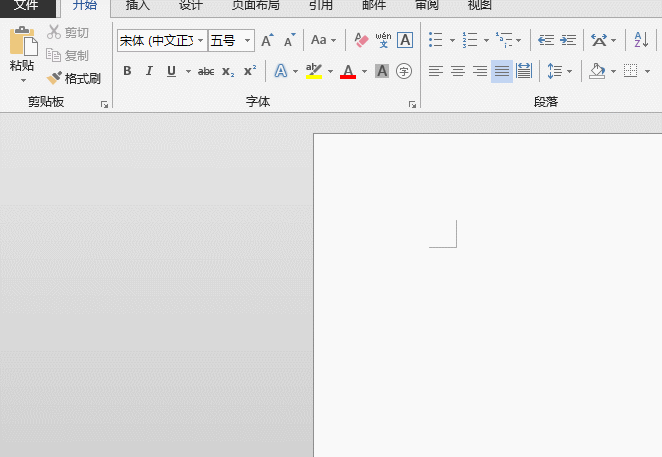Align text left
Image resolution: width=662 pixels, height=457 pixels.
coord(436,71)
